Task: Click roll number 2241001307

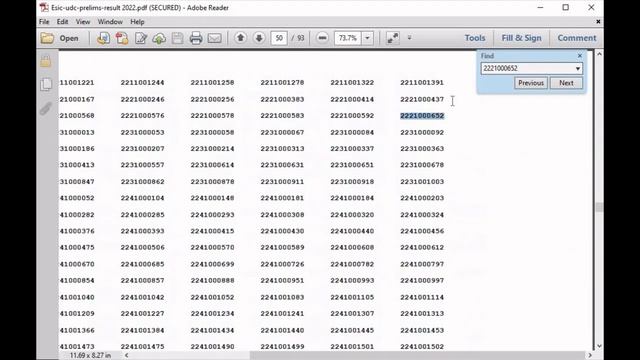Action: 352,313
